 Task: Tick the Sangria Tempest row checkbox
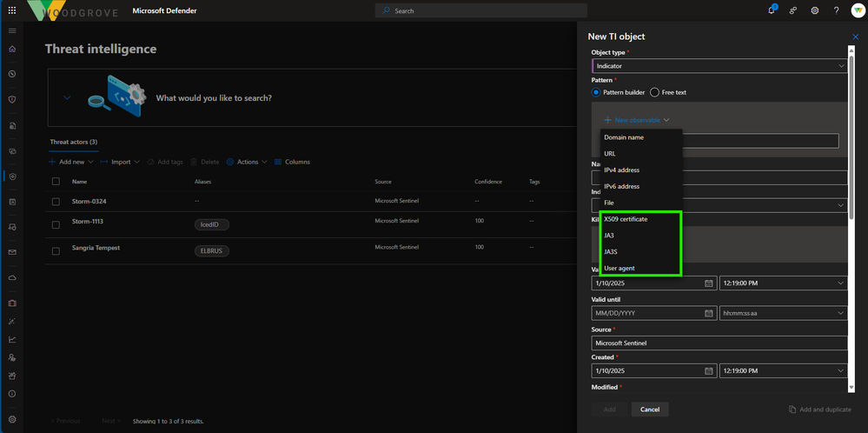(56, 249)
